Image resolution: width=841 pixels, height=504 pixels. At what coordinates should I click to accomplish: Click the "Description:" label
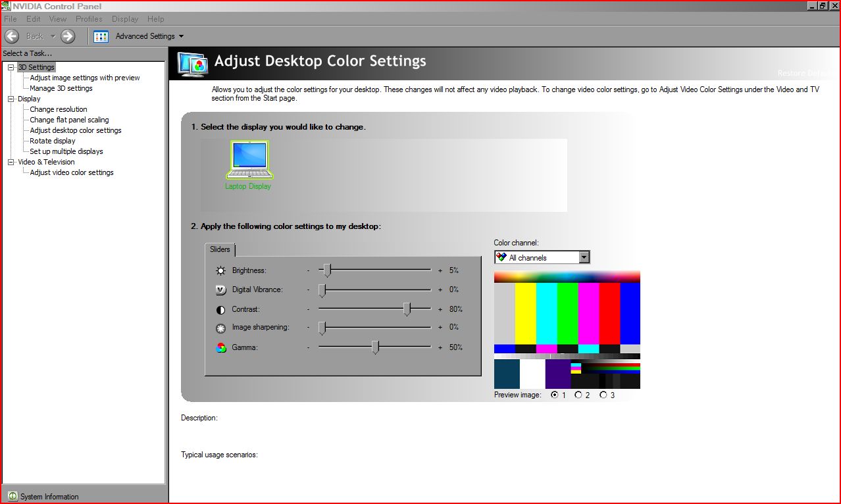[x=199, y=418]
